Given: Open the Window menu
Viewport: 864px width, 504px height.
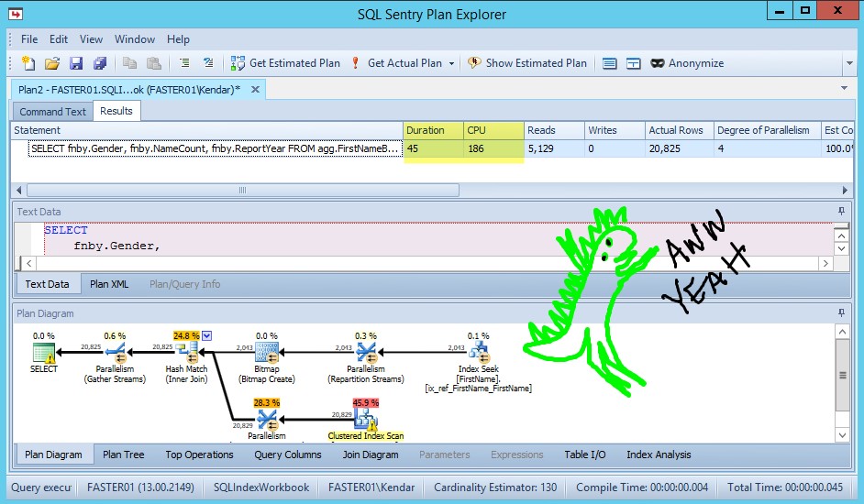Looking at the screenshot, I should pos(135,39).
